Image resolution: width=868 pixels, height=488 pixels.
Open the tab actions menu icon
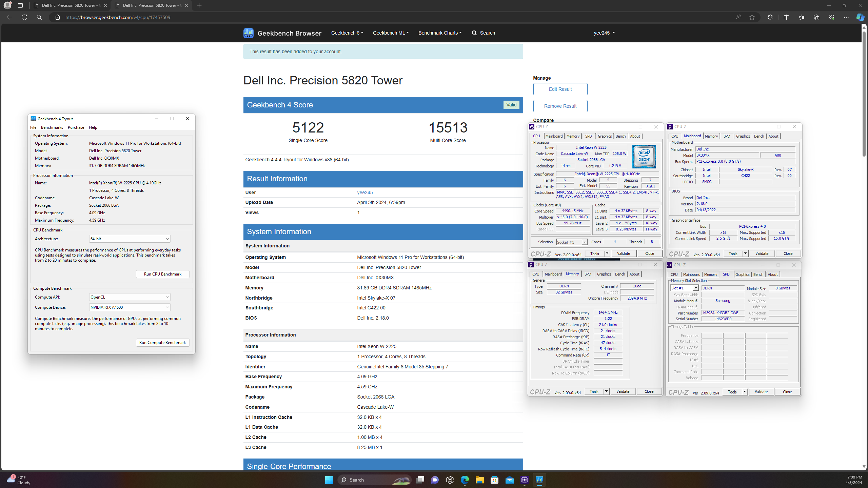tap(20, 5)
